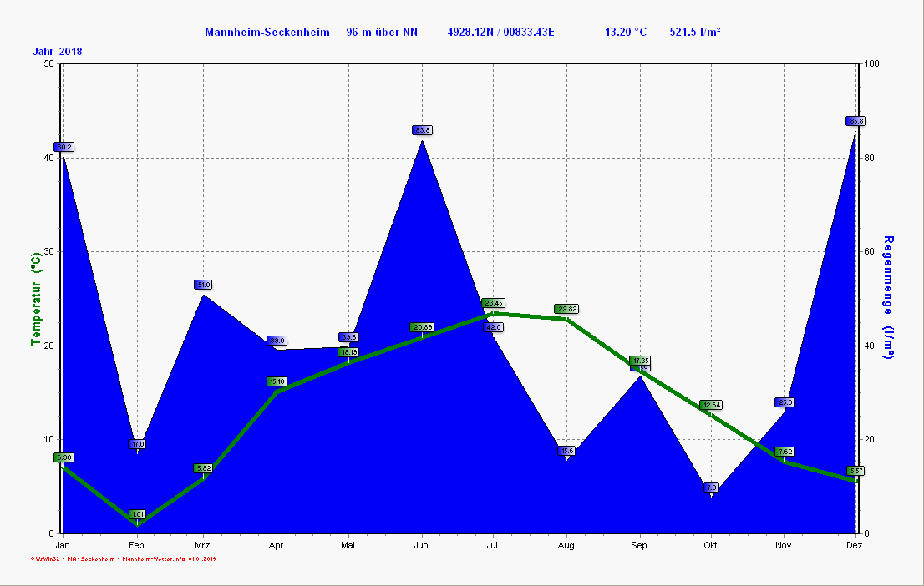This screenshot has height=586, width=924.
Task: Select the April temperature label 15.10
Action: click(277, 381)
